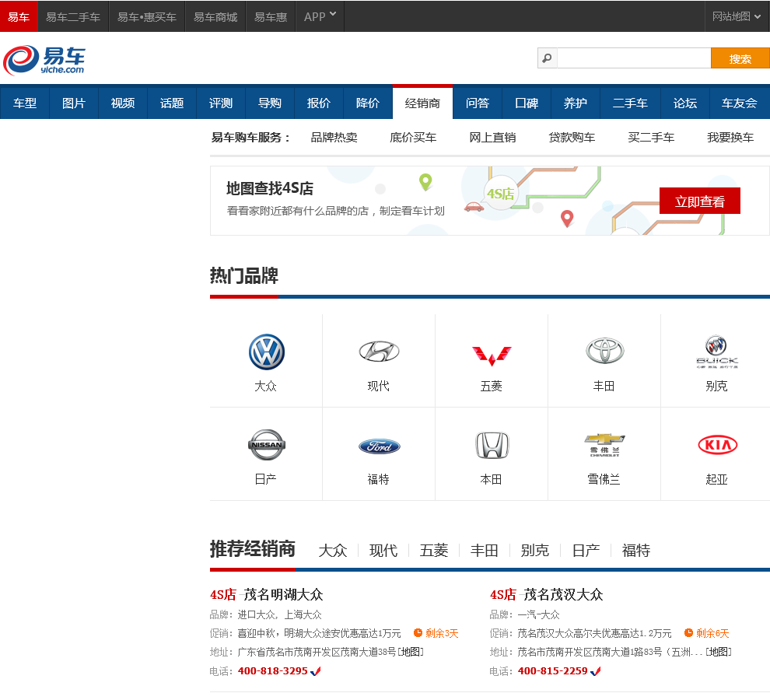Screen dimensions: 770x700
Task: Open [地图] link for 茂南大道38号 address
Action: 411,652
